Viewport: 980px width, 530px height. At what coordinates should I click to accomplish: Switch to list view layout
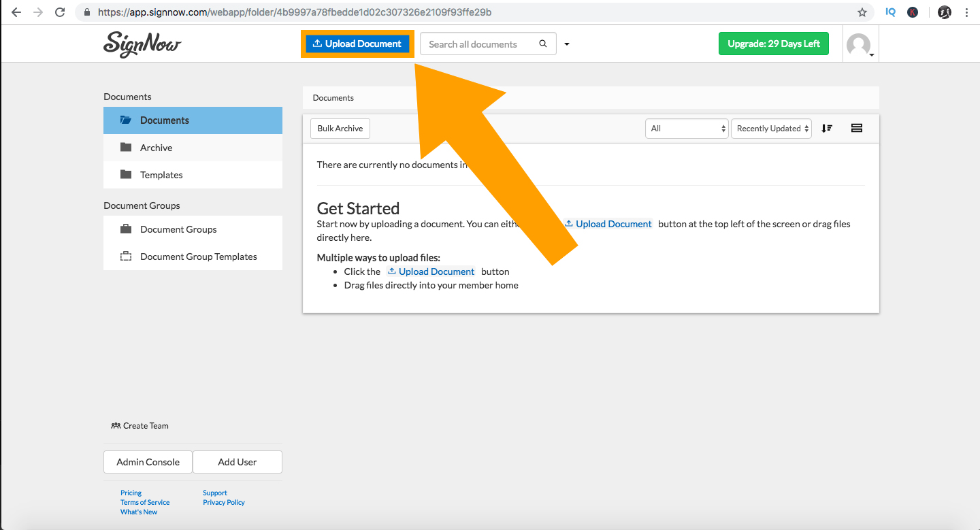(856, 128)
